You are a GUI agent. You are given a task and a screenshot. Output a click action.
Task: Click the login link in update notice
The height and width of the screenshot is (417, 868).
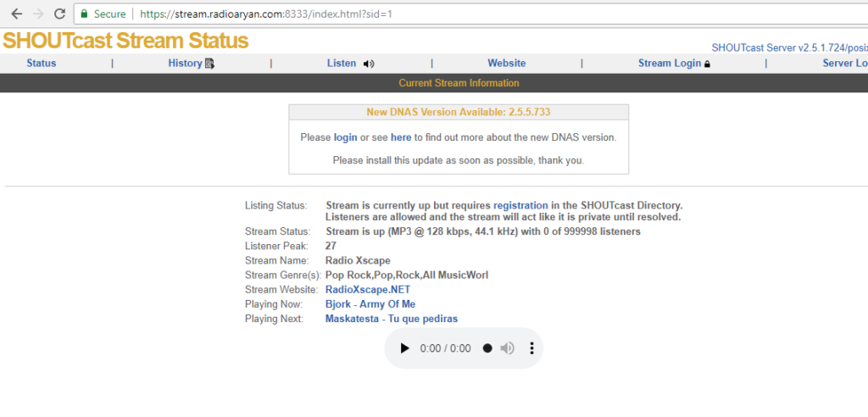click(x=345, y=137)
